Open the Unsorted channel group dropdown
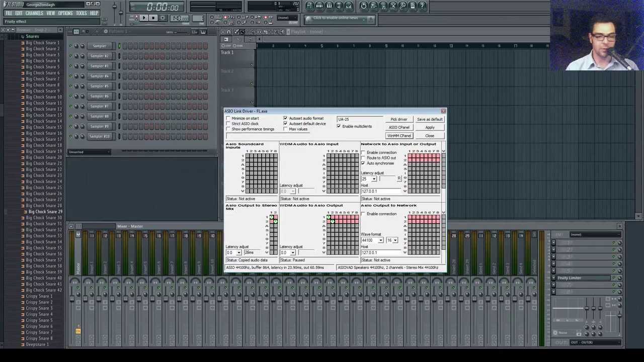Viewport: 644px width, 362px height. 89,152
